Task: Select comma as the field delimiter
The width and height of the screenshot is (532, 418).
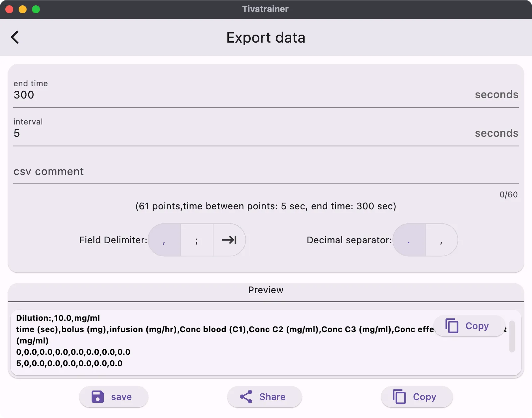Action: coord(164,240)
